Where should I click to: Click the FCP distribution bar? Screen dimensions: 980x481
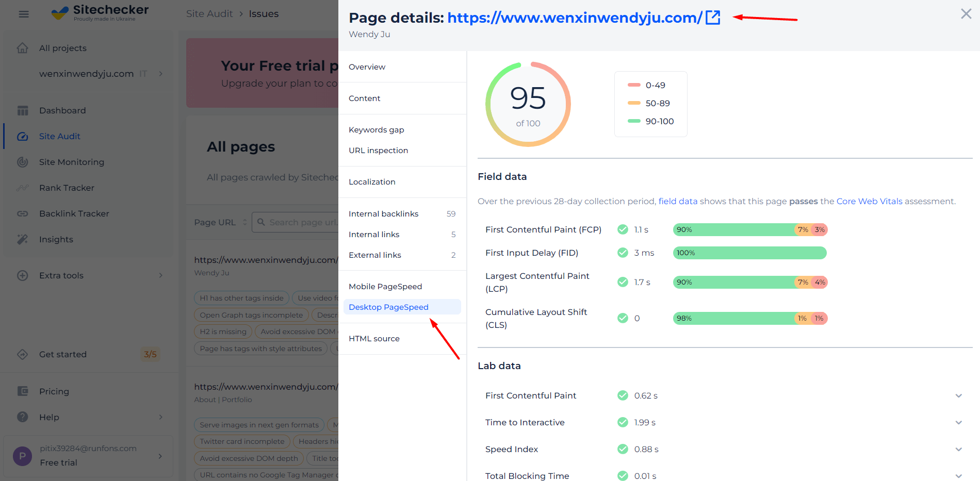[750, 229]
